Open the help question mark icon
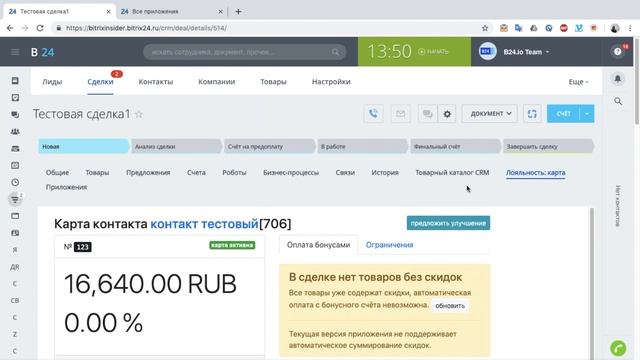Viewport: 640px width, 360px height. [618, 51]
